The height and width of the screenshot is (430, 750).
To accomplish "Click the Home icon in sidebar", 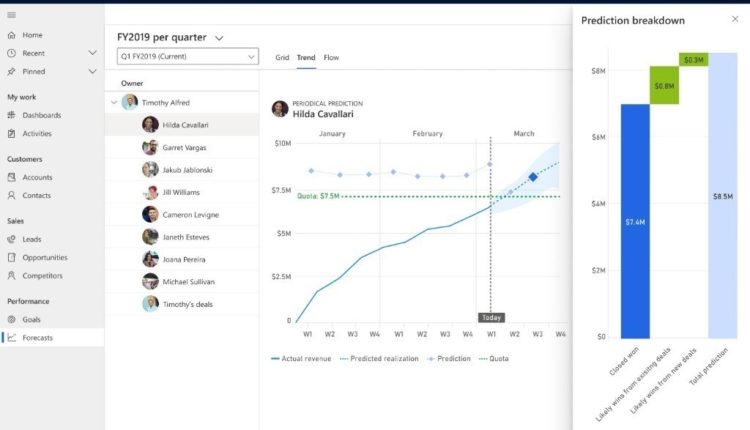I will click(x=11, y=35).
